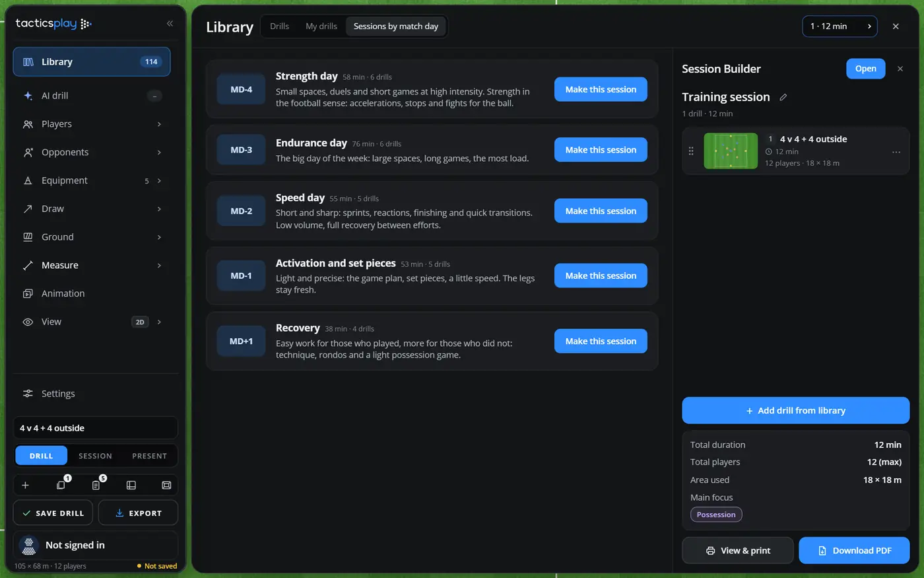Make this session for Strength day
Screen dimensions: 924x578
[601, 90]
